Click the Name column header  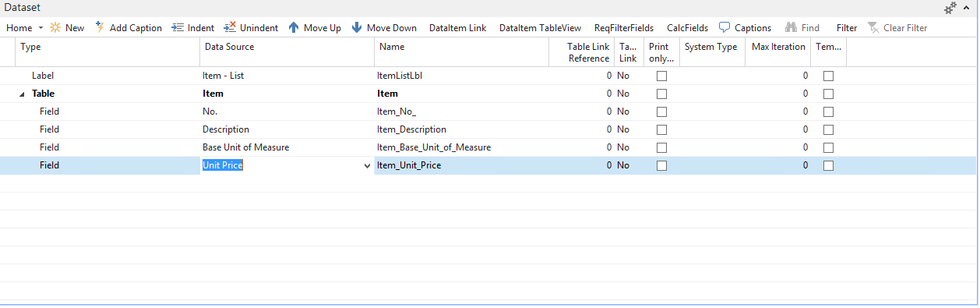(460, 52)
